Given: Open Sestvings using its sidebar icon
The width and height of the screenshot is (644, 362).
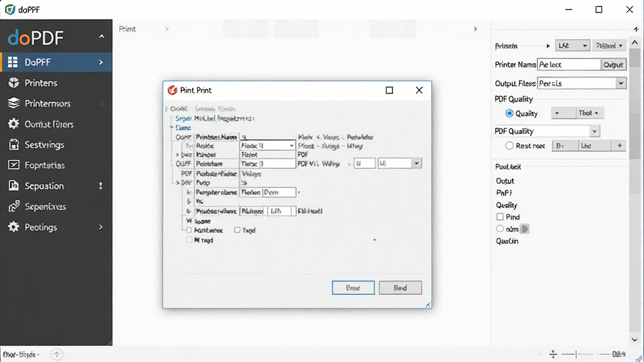Looking at the screenshot, I should click(x=14, y=145).
